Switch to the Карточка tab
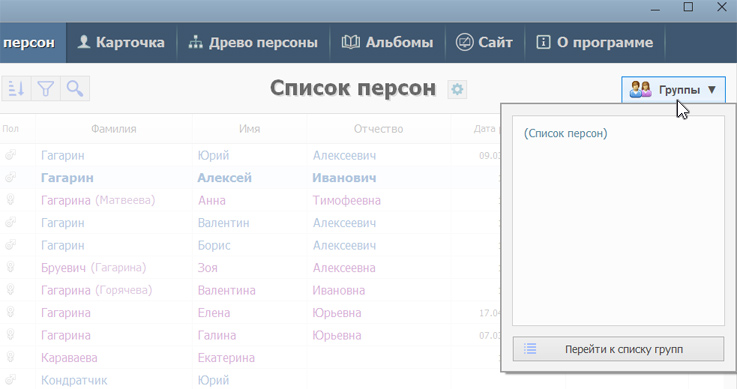 click(x=121, y=42)
